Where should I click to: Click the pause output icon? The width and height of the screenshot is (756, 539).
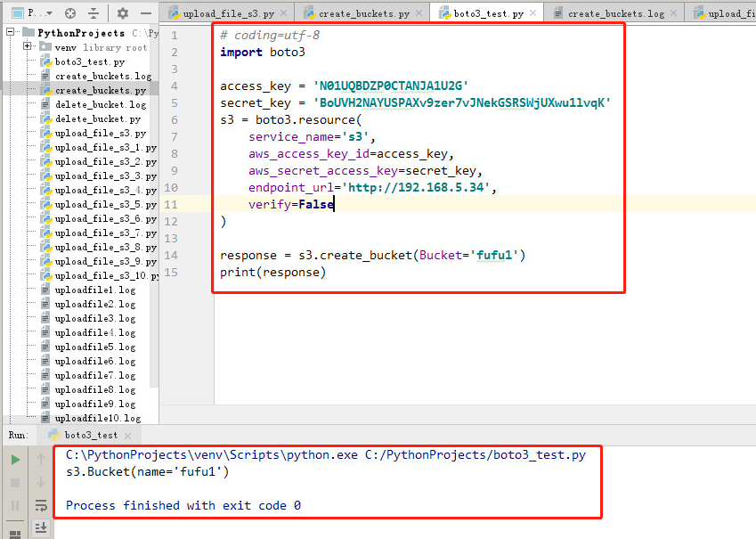click(15, 505)
